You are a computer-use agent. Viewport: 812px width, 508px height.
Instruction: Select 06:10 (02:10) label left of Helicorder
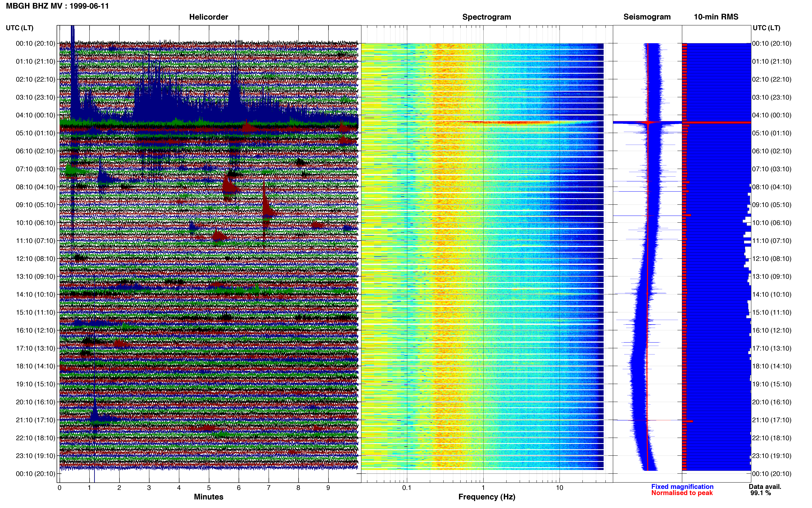(x=36, y=151)
